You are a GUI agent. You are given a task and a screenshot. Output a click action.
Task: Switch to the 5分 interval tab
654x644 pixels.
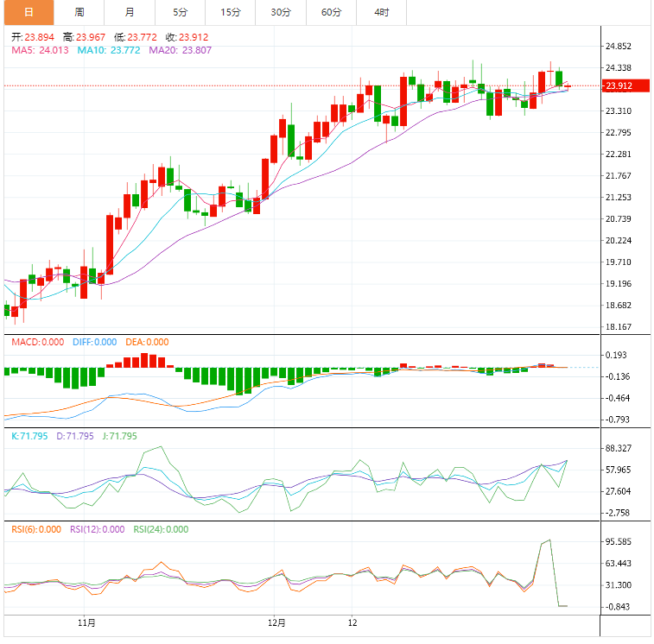pyautogui.click(x=180, y=12)
